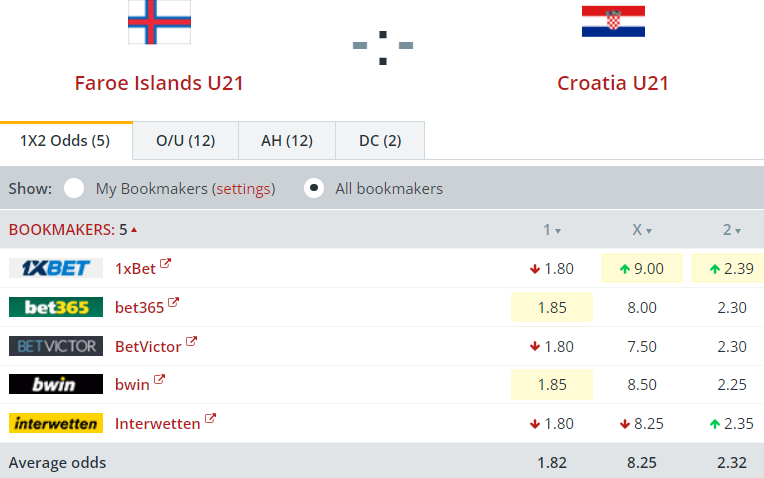This screenshot has height=478, width=764.
Task: Click the Croatia flag icon
Action: pyautogui.click(x=613, y=21)
